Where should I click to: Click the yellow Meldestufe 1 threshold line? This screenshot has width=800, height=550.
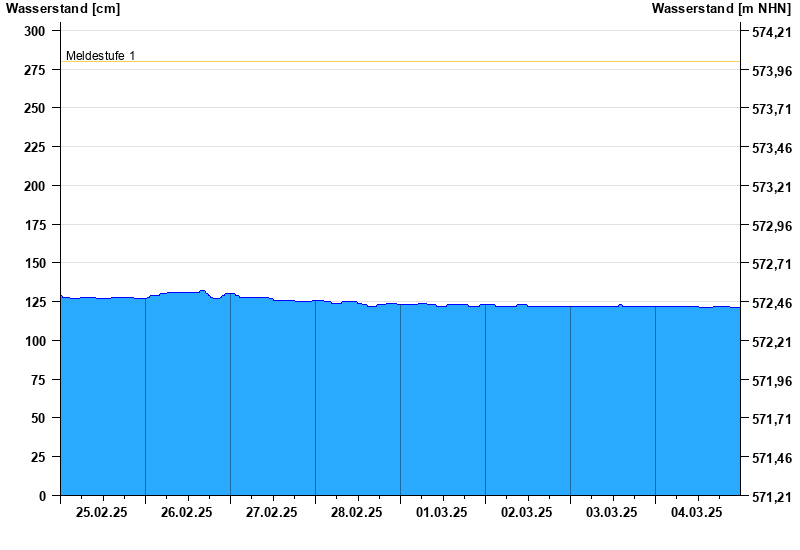pos(400,62)
